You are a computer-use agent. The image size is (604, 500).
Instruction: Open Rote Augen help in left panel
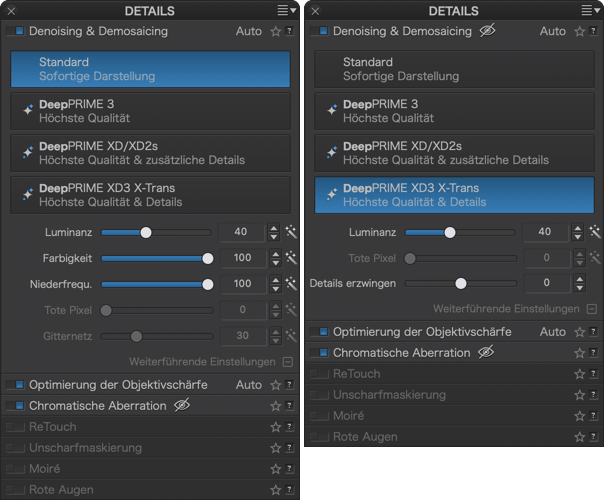click(x=289, y=489)
